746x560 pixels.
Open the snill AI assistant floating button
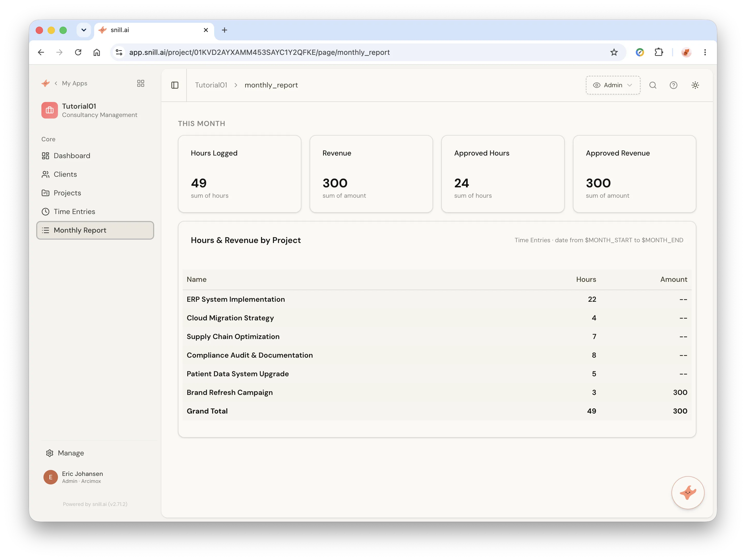688,492
